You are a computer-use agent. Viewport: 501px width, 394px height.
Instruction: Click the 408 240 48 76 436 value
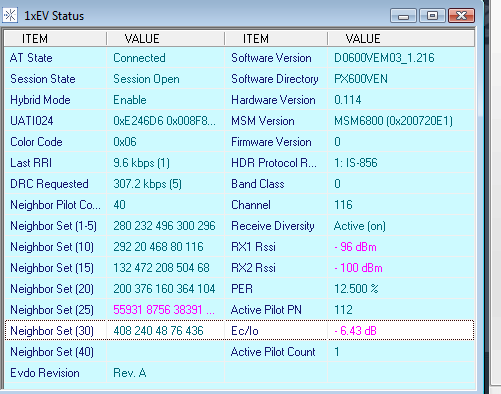pos(158,331)
